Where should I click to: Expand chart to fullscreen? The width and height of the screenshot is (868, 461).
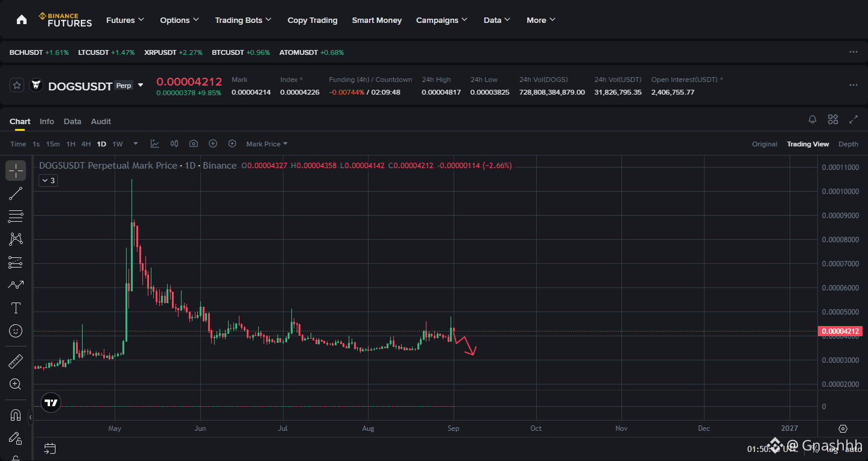[x=853, y=119]
